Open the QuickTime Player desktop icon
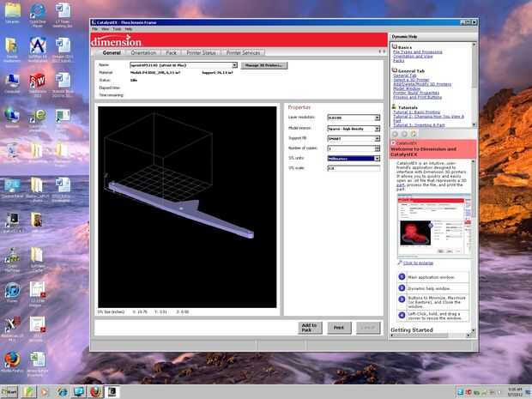Screen dimensions: 532x399 (x=38, y=15)
